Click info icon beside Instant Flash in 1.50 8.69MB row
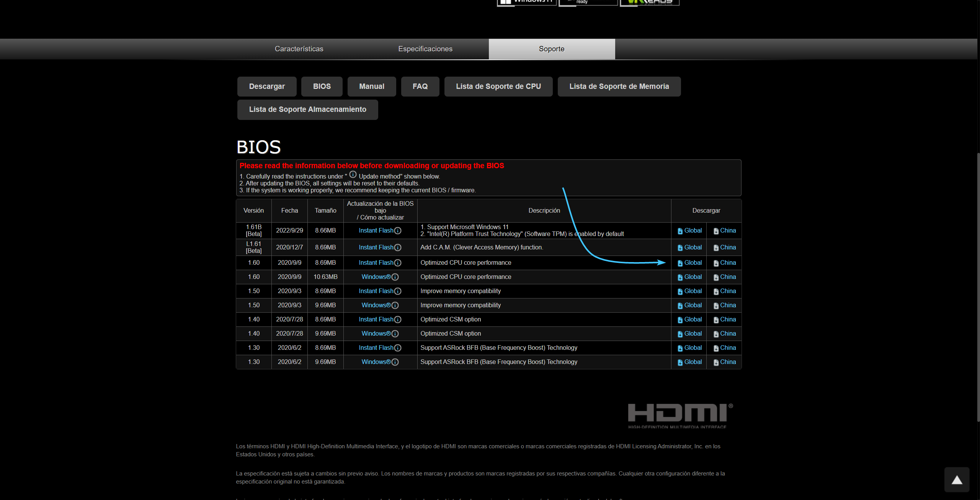Viewport: 980px width, 500px height. click(x=398, y=291)
